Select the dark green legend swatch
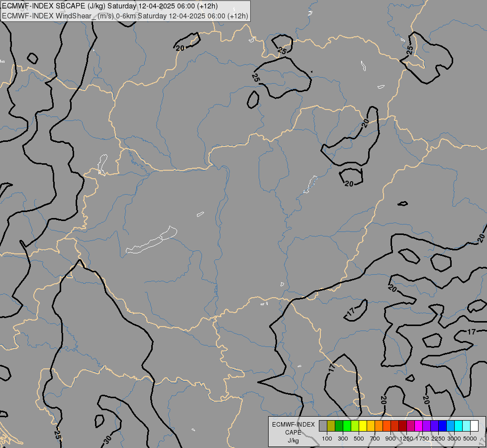 tap(339, 426)
